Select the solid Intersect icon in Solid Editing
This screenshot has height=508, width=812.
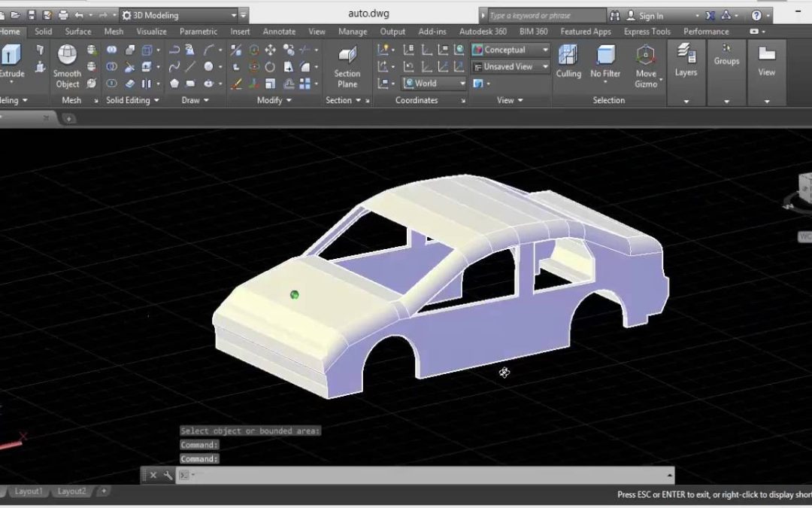pos(111,83)
